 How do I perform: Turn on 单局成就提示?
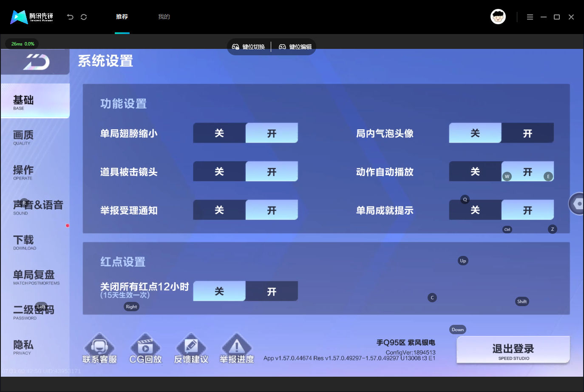point(527,210)
